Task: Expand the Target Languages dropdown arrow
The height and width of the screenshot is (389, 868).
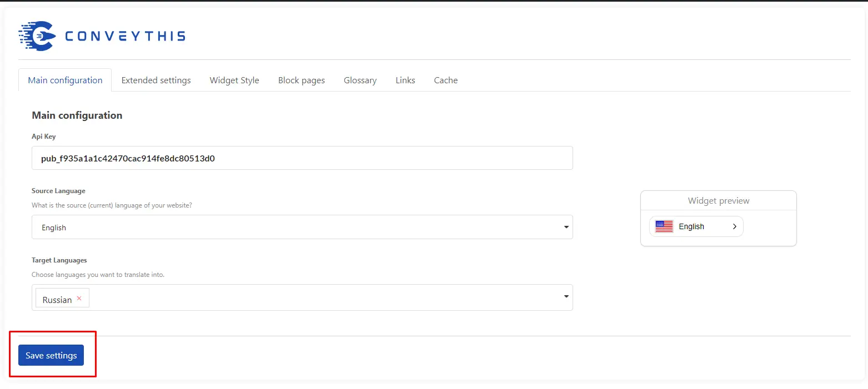Action: pyautogui.click(x=566, y=297)
